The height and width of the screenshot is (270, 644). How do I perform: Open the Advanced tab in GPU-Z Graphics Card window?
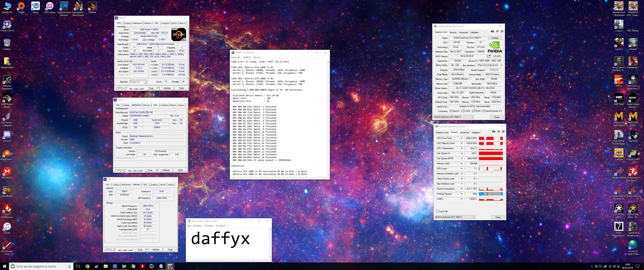point(463,32)
